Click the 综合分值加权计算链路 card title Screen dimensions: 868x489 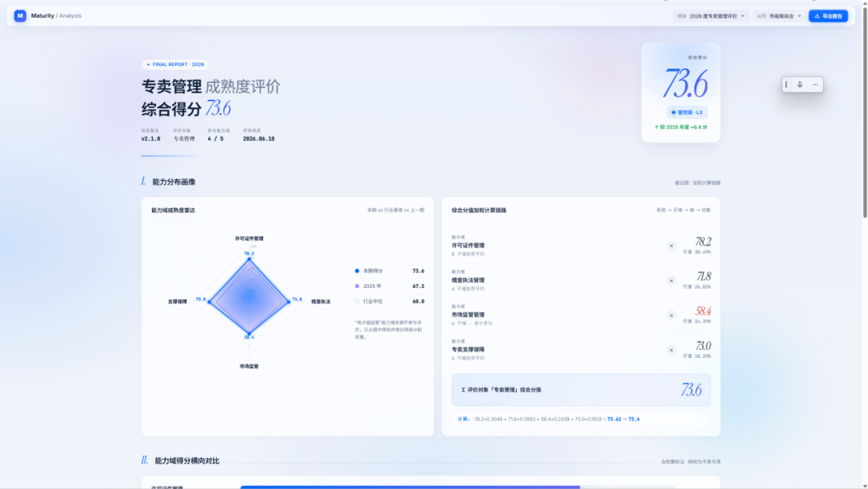pyautogui.click(x=479, y=211)
